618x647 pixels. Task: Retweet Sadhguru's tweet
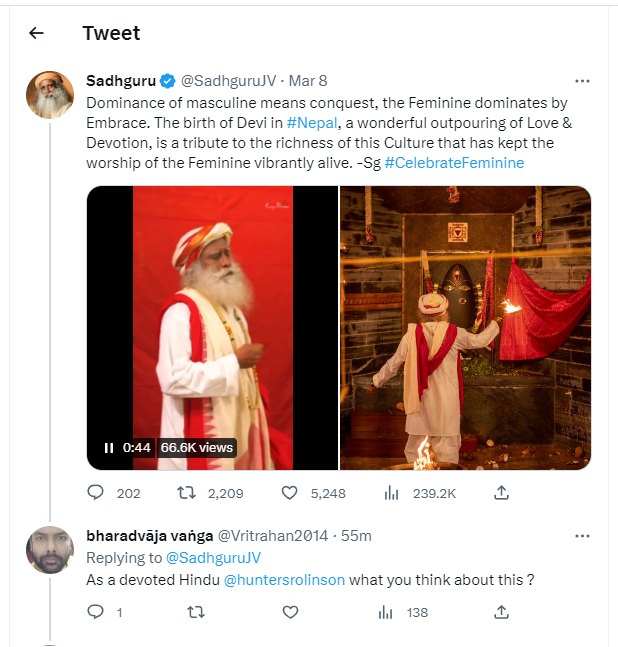click(x=185, y=493)
